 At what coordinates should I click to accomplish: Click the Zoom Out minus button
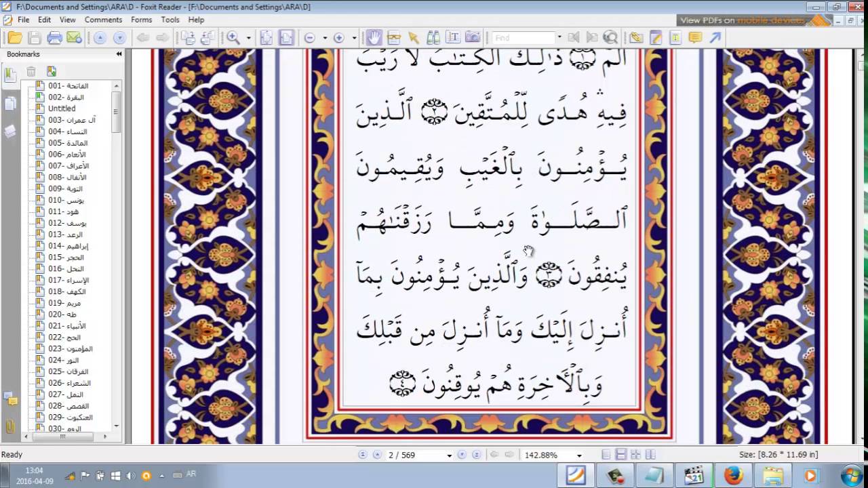(310, 38)
